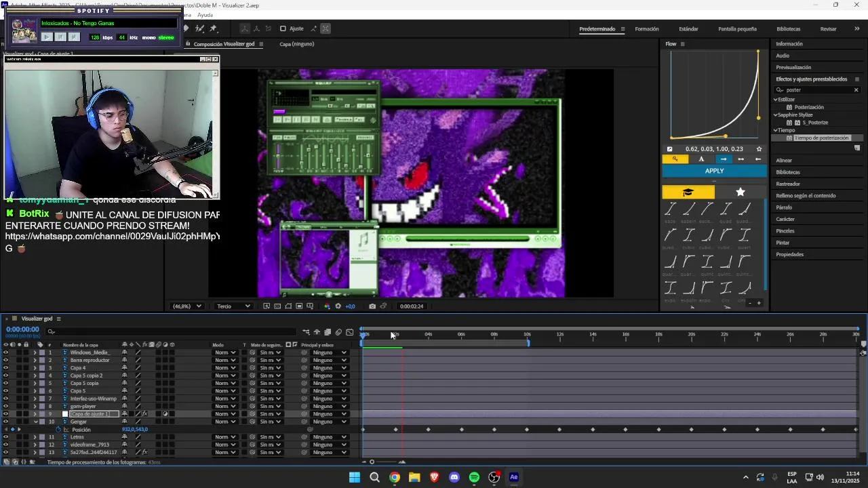Open Flow favorites star tab
This screenshot has height=488, width=868.
tap(741, 192)
